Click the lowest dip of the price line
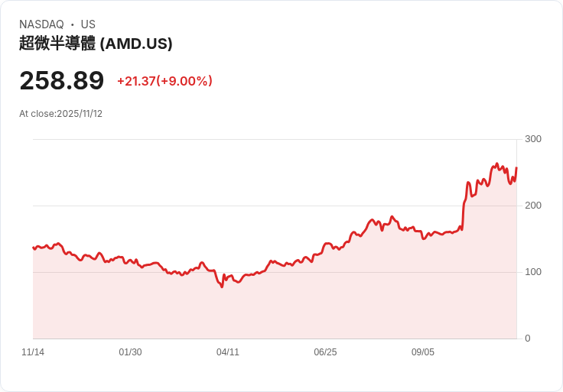The width and height of the screenshot is (563, 392). [x=222, y=287]
